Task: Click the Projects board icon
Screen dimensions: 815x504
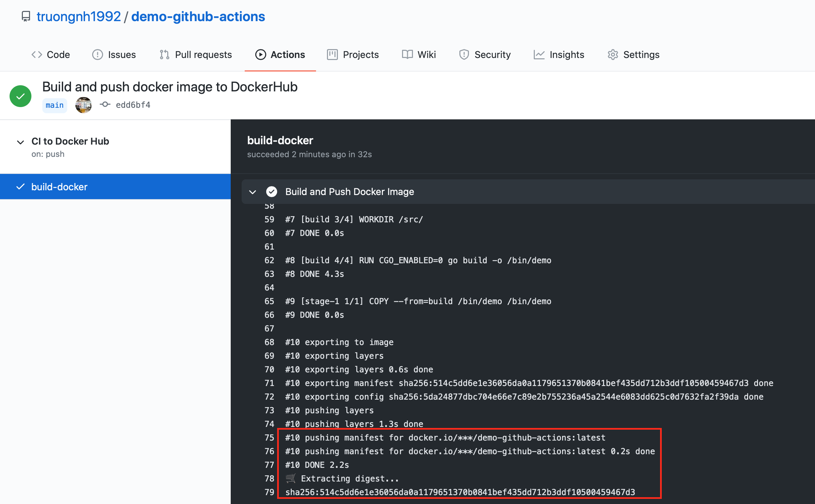Action: [332, 55]
